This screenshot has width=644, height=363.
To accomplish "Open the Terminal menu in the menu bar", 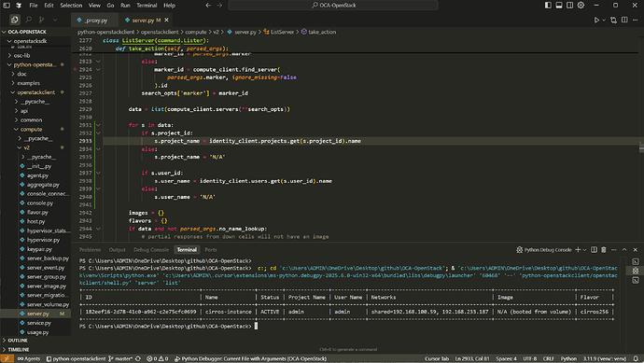I will tap(147, 6).
